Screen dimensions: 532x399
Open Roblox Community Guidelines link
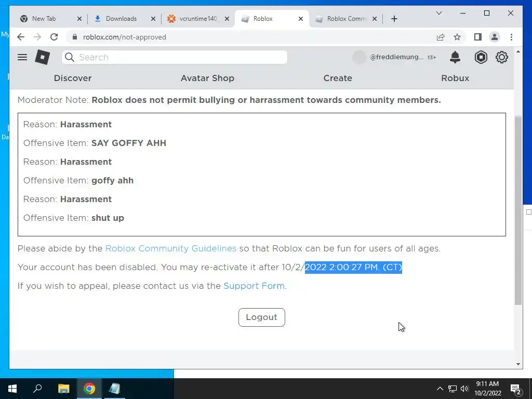(x=170, y=248)
